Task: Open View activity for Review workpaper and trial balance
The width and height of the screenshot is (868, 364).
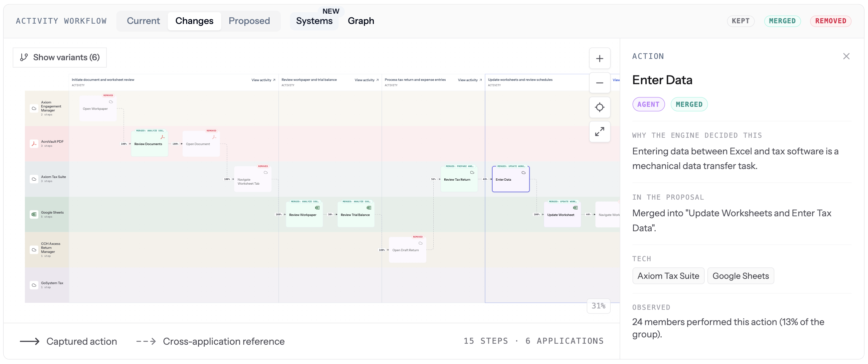Action: 367,80
